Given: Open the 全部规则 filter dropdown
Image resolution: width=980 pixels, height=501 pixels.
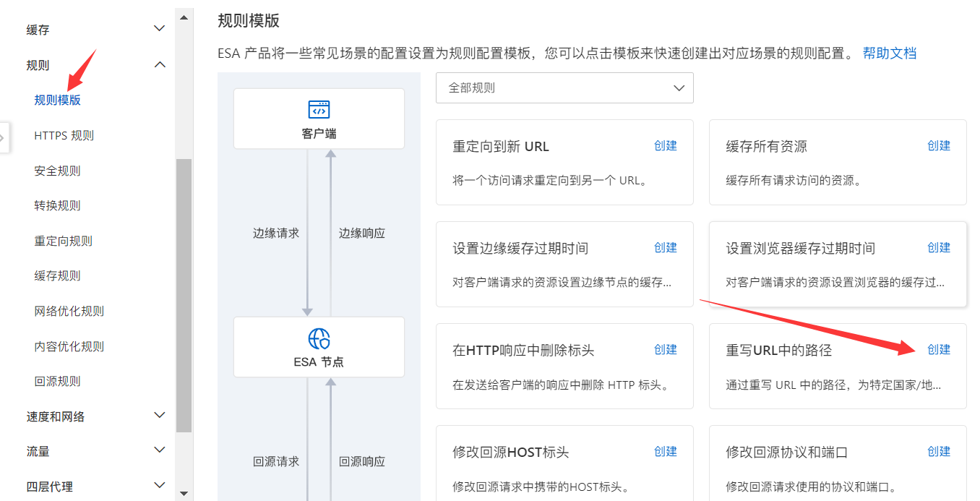Looking at the screenshot, I should click(x=564, y=87).
